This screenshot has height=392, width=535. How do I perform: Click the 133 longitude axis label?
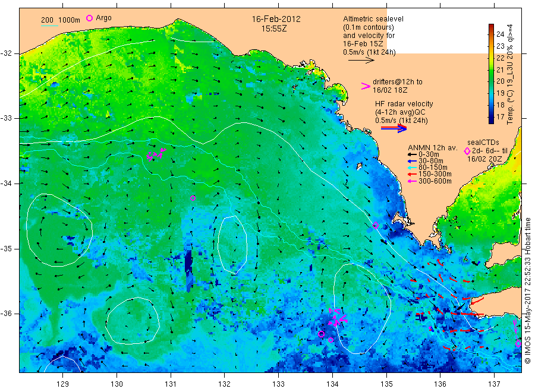278,384
